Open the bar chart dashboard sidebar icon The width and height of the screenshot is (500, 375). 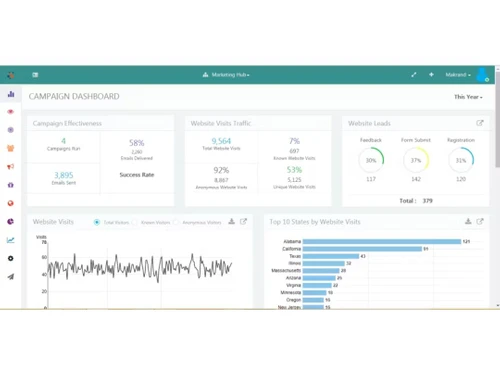click(x=11, y=94)
